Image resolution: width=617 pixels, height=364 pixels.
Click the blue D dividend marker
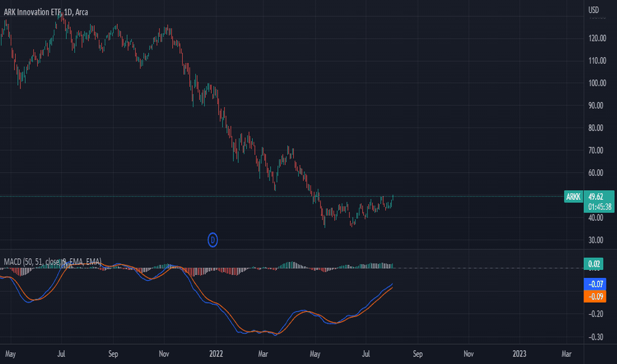point(213,240)
